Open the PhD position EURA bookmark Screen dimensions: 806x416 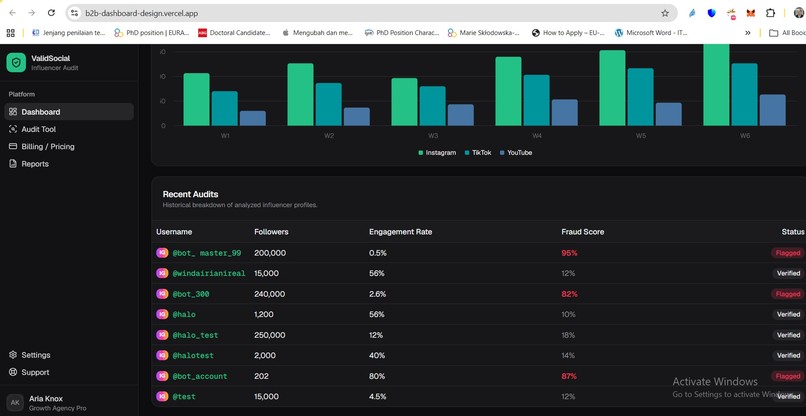(x=153, y=33)
